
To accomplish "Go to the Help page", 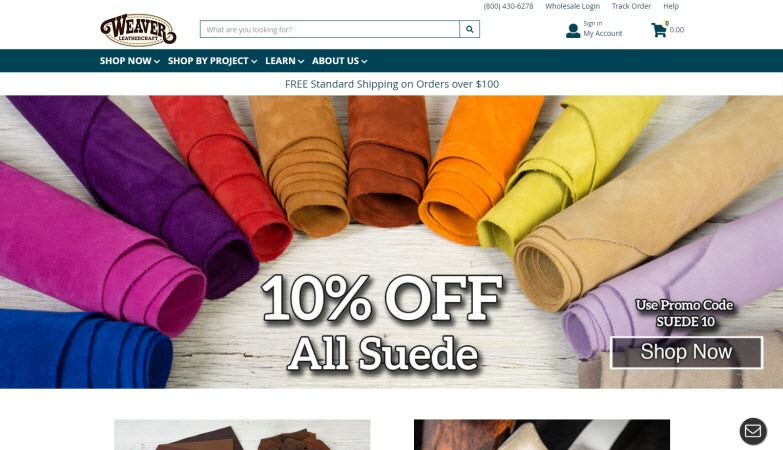I will pyautogui.click(x=671, y=6).
